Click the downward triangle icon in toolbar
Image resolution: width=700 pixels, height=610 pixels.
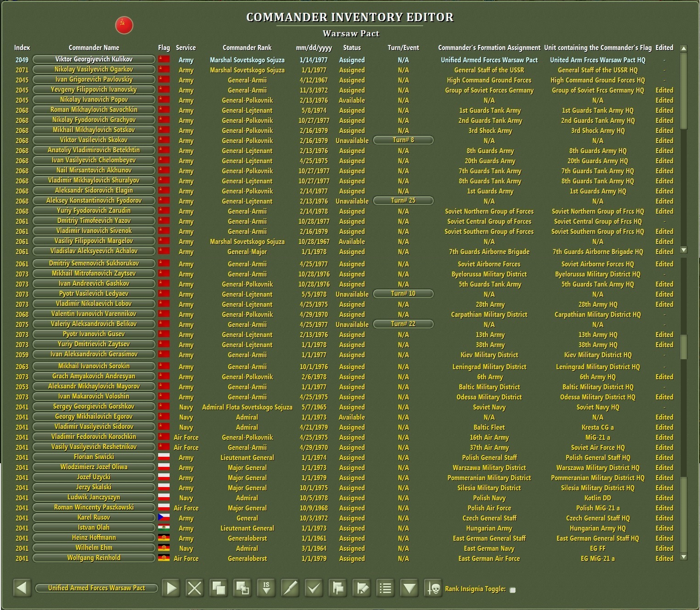[409, 588]
